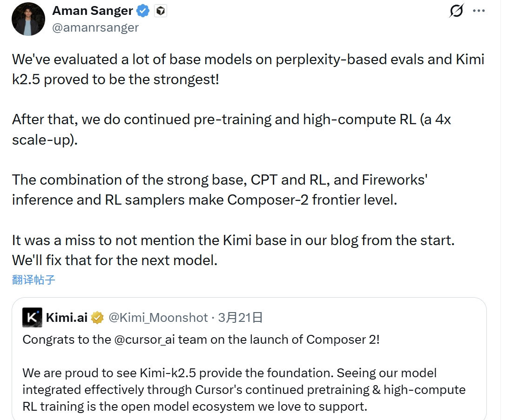Click the 3月21日 date on the quoted post
Screen dimensions: 505x420
240,318
